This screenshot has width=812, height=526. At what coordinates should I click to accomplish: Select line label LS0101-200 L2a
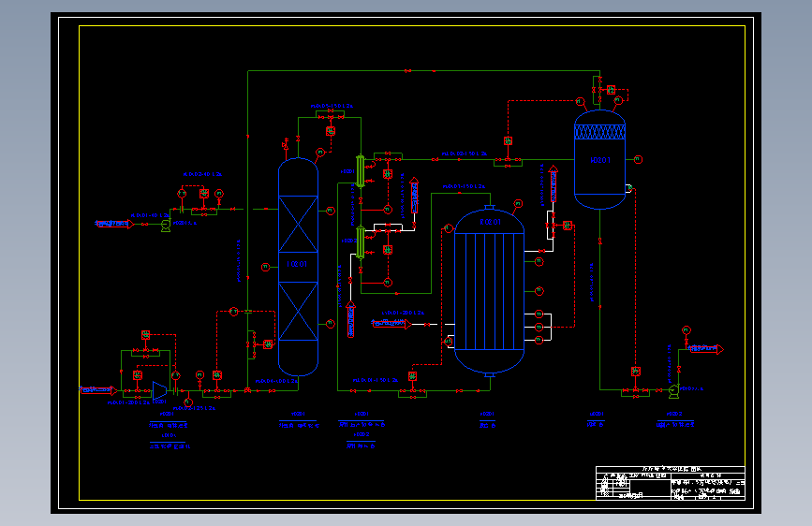tap(403, 313)
